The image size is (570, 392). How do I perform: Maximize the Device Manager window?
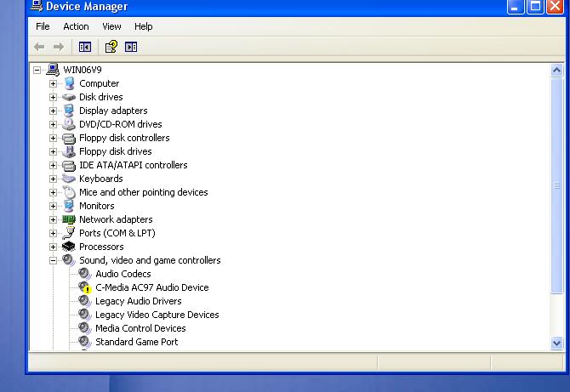click(x=535, y=7)
